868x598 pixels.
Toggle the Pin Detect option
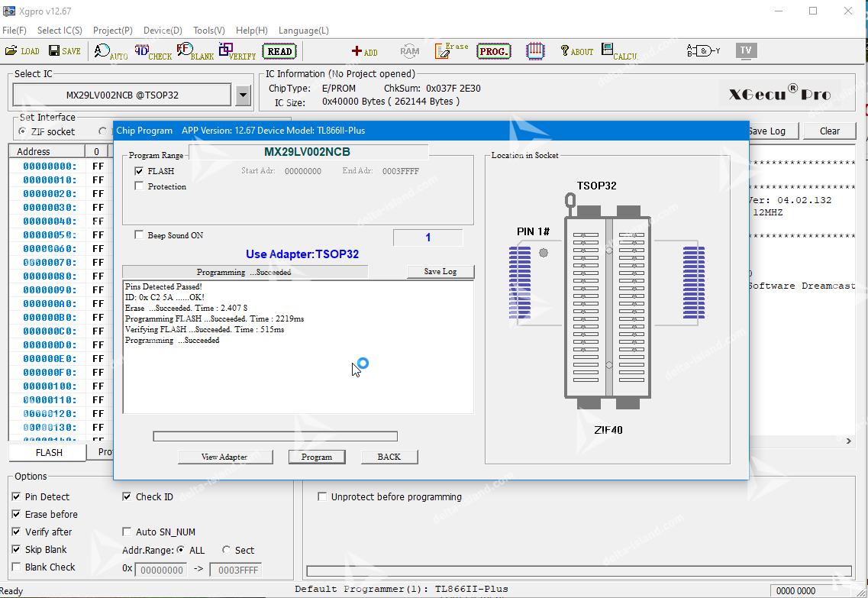coord(16,496)
